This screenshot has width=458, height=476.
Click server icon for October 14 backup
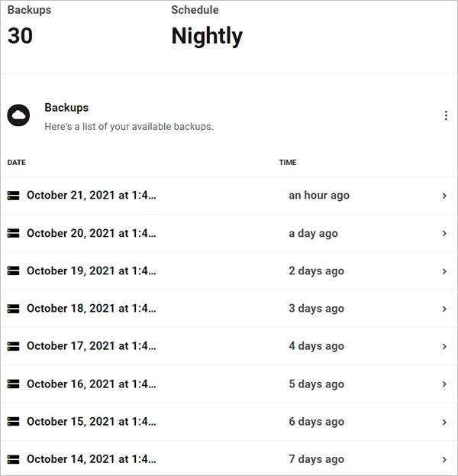tap(13, 459)
